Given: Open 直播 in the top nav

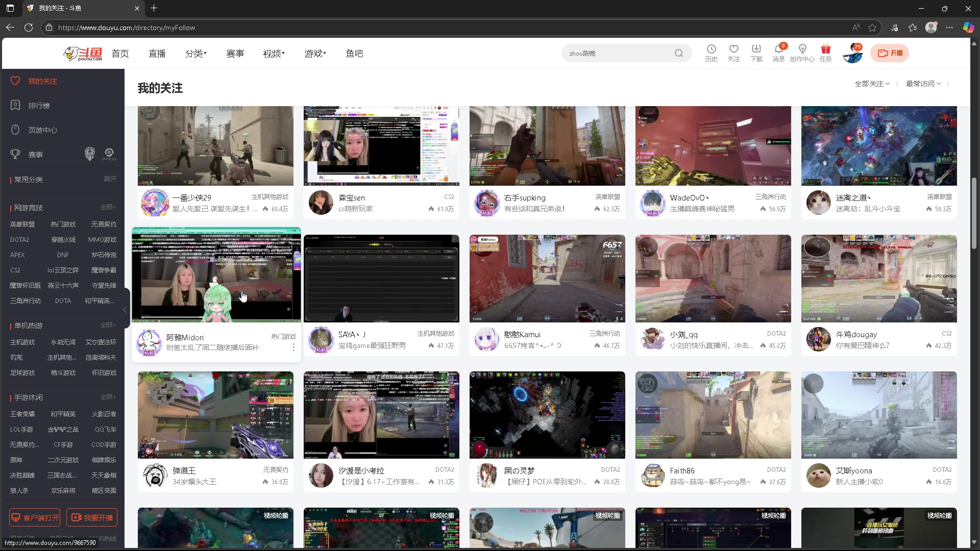Looking at the screenshot, I should (x=157, y=54).
